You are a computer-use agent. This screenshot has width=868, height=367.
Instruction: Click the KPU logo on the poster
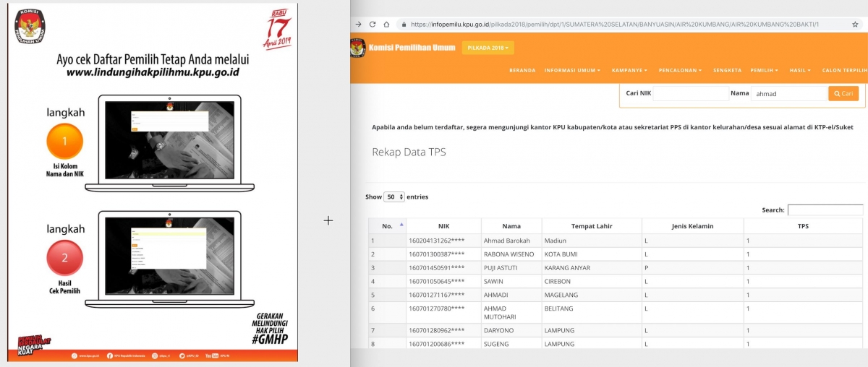[x=30, y=27]
